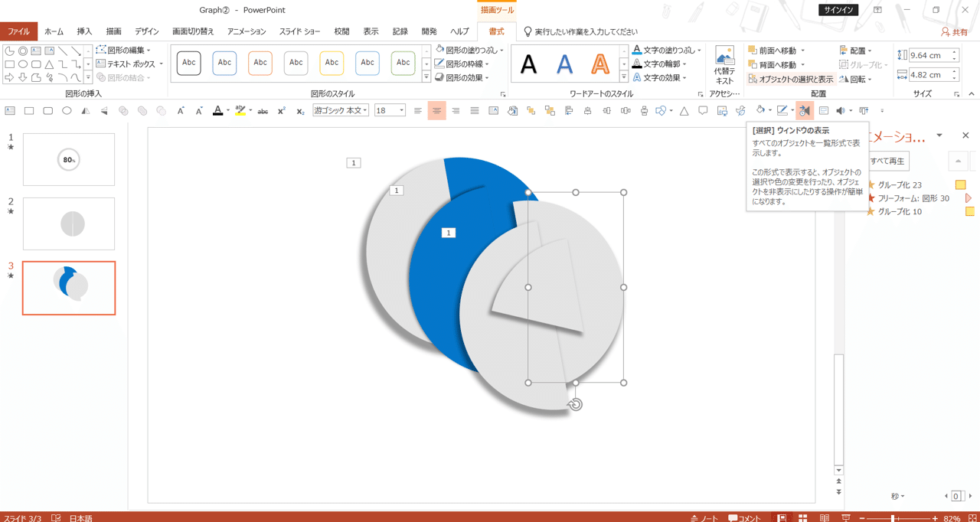Click the font color A icon
Image resolution: width=980 pixels, height=522 pixels.
(217, 111)
